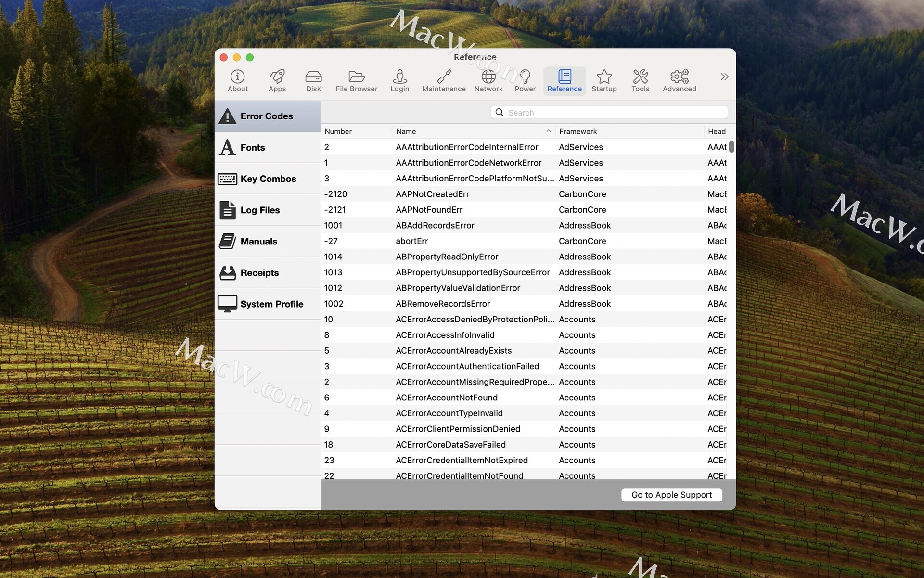Image resolution: width=924 pixels, height=578 pixels.
Task: Open Key Combos sidebar section
Action: (x=268, y=179)
